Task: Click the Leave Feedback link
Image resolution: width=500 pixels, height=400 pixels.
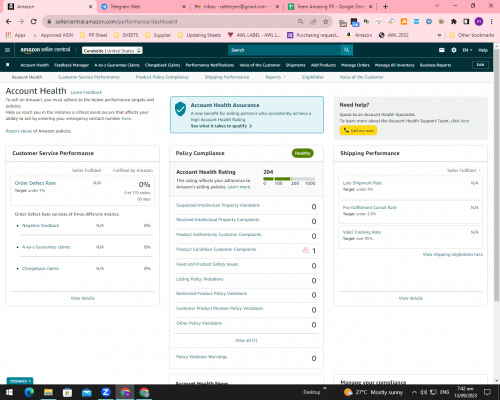Action: coord(86,92)
